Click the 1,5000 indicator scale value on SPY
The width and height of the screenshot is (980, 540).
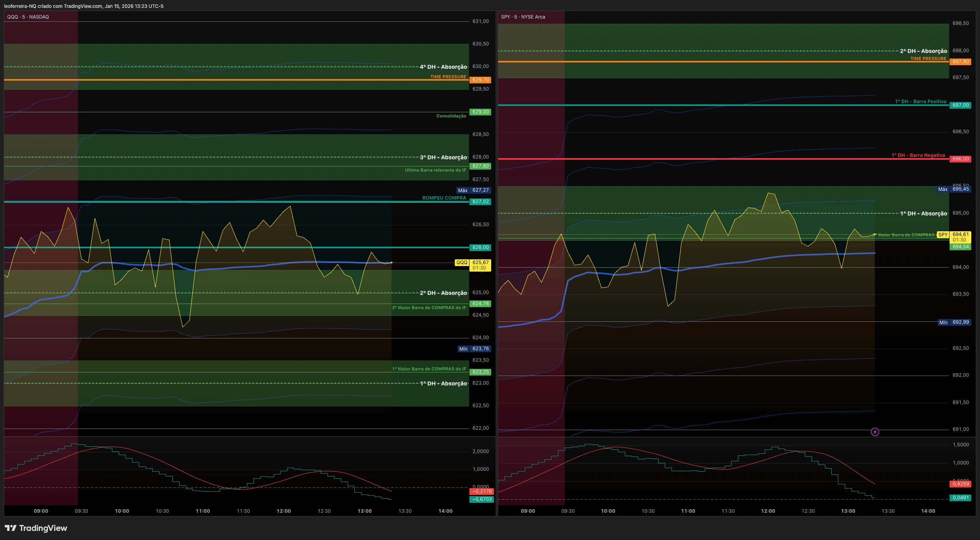[961, 445]
